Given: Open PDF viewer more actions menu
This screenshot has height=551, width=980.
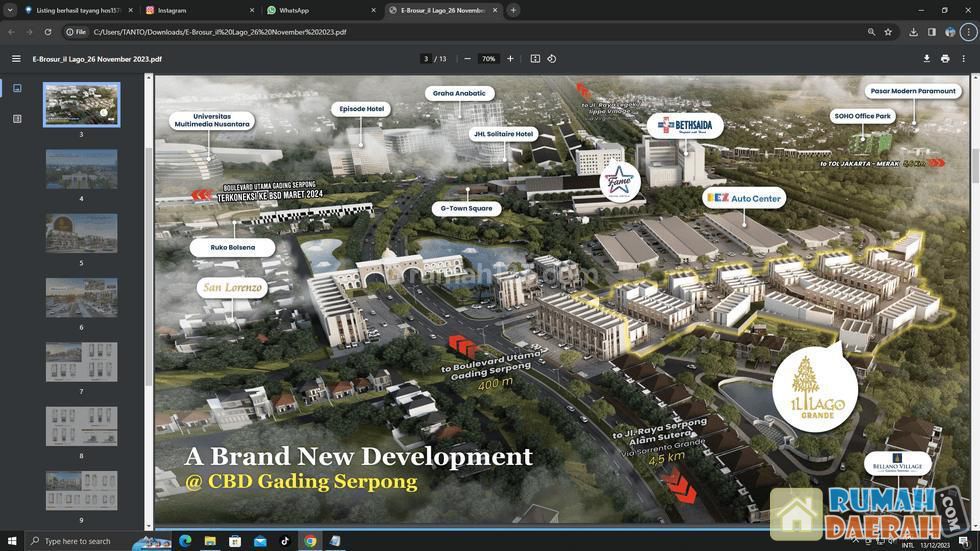Looking at the screenshot, I should (x=964, y=59).
